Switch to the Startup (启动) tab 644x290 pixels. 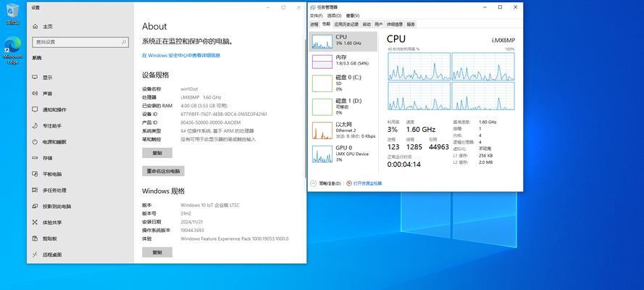(367, 24)
